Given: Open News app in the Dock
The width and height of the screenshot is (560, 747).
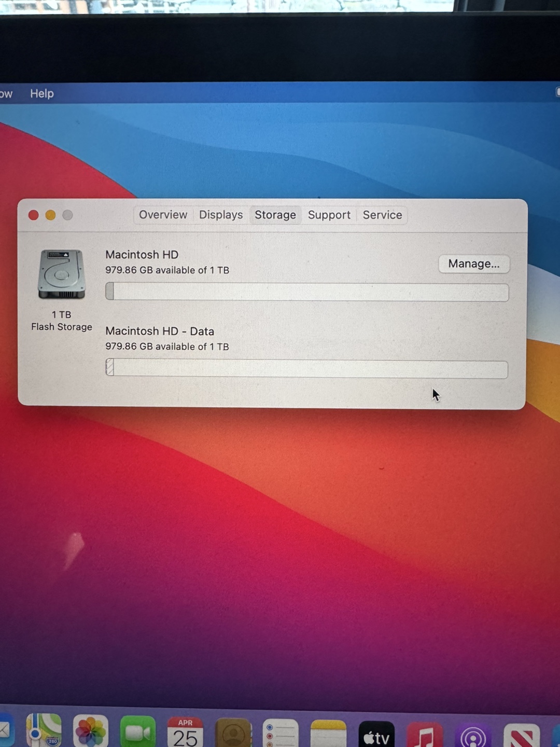Looking at the screenshot, I should coord(522,736).
